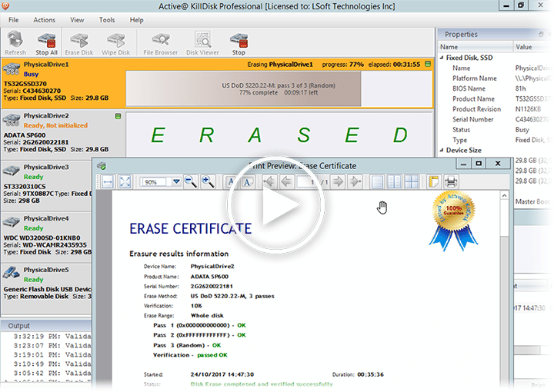The height and width of the screenshot is (392, 554).
Task: Open the 90% zoom level dropdown
Action: [176, 182]
